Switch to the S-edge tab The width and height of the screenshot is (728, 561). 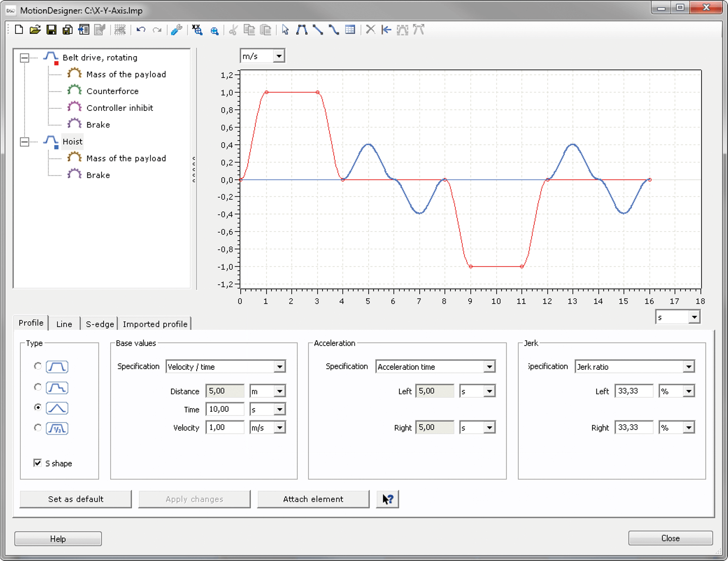(x=100, y=324)
